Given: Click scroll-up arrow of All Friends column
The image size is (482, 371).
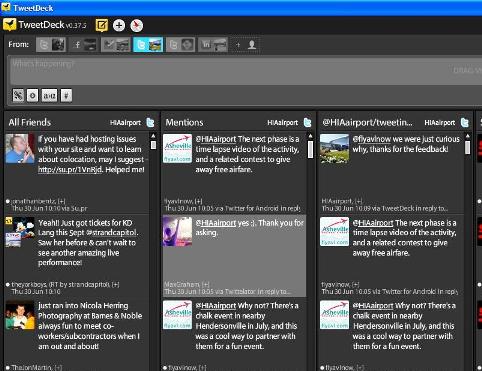Looking at the screenshot, I should click(153, 136).
